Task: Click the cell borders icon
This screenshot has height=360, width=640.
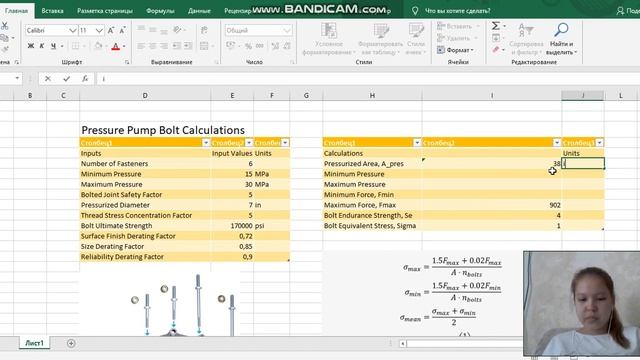Action: 76,46
